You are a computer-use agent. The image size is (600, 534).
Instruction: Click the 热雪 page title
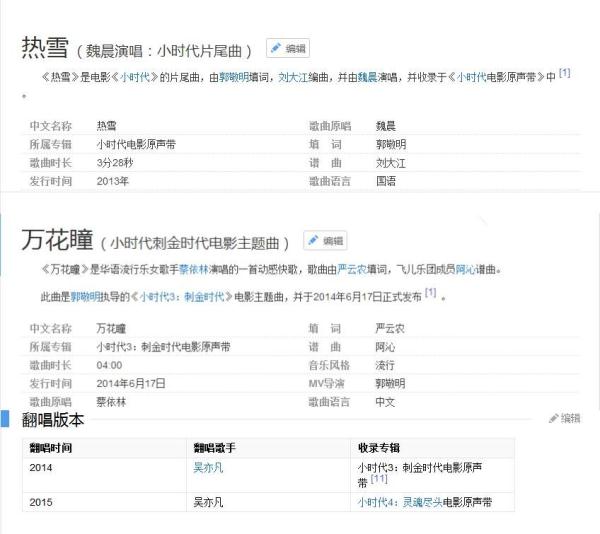[x=45, y=48]
